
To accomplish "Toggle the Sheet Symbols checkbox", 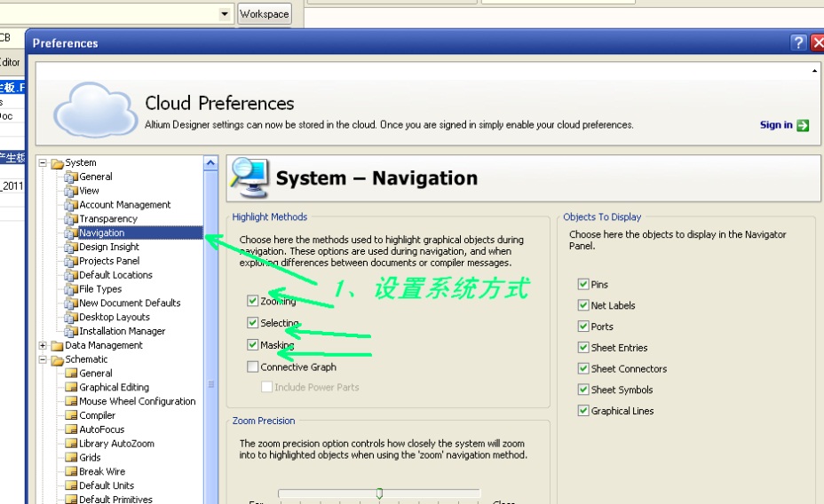I will point(582,389).
